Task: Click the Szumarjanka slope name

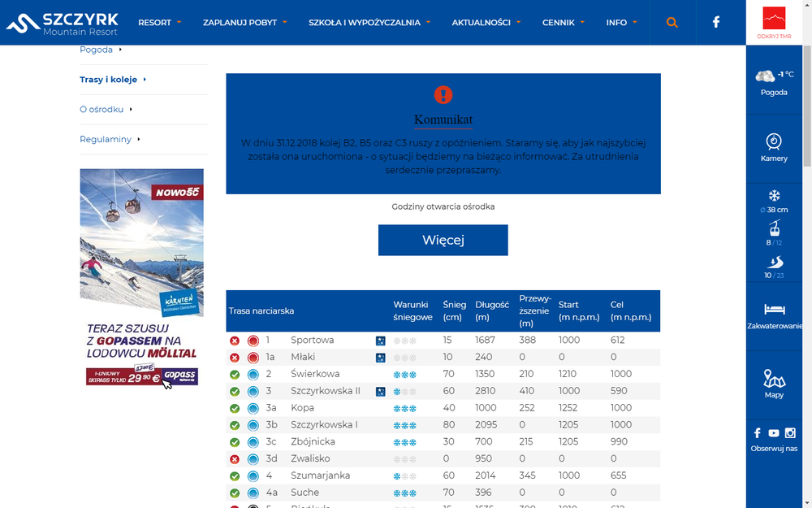Action: pyautogui.click(x=320, y=475)
